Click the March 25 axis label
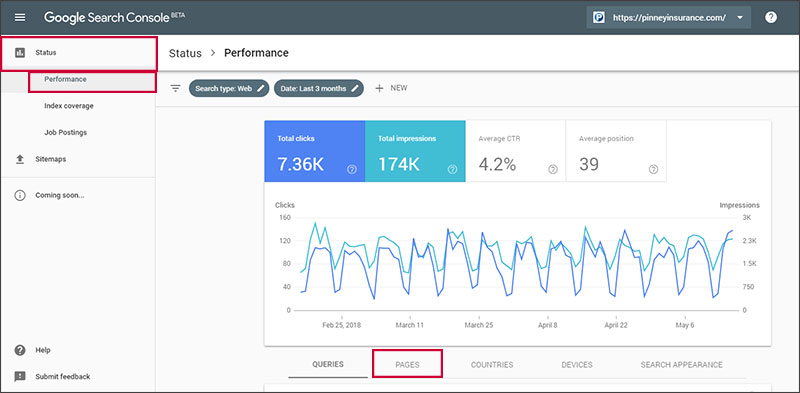 (479, 325)
